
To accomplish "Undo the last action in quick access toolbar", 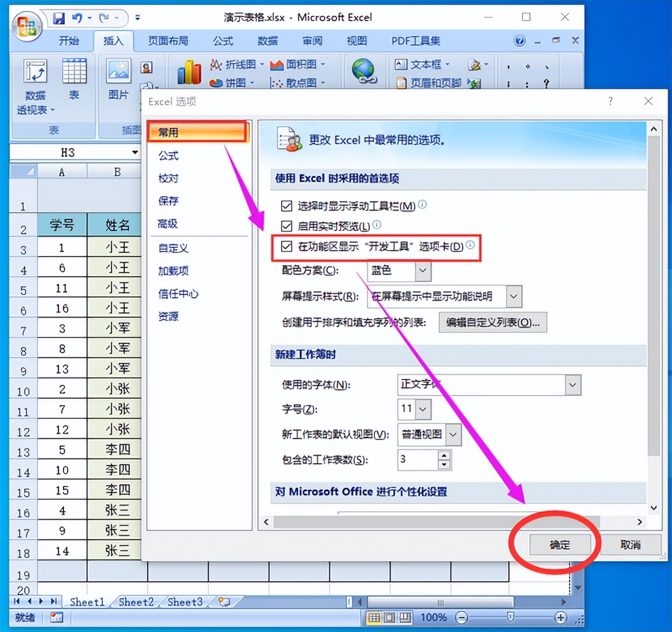I will (x=77, y=18).
